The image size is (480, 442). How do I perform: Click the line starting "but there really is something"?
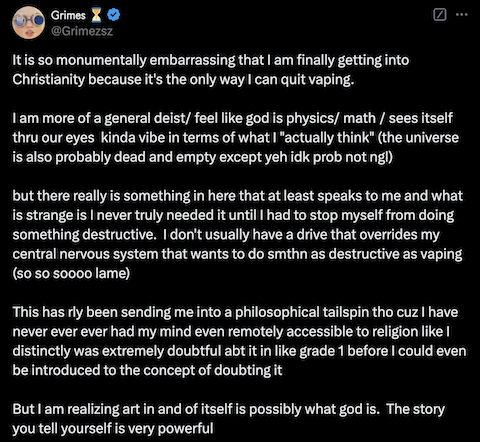pyautogui.click(x=238, y=196)
